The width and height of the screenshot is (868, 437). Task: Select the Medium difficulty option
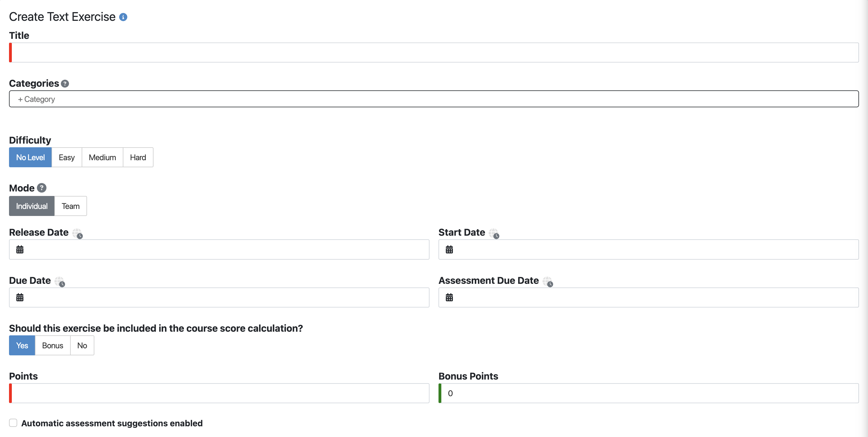pyautogui.click(x=102, y=157)
